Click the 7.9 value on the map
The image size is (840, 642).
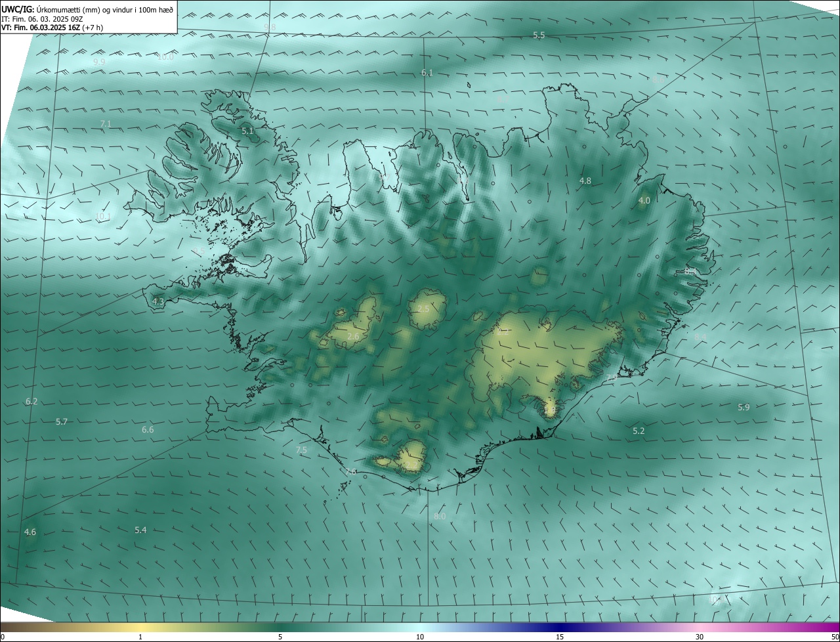coord(612,377)
